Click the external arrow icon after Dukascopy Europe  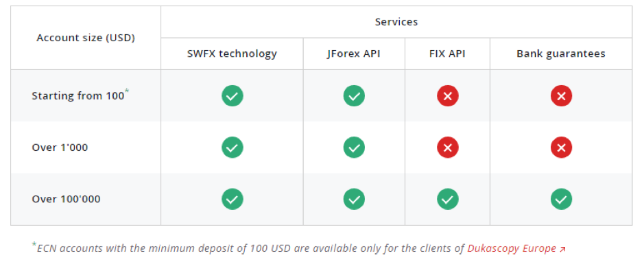pos(562,249)
